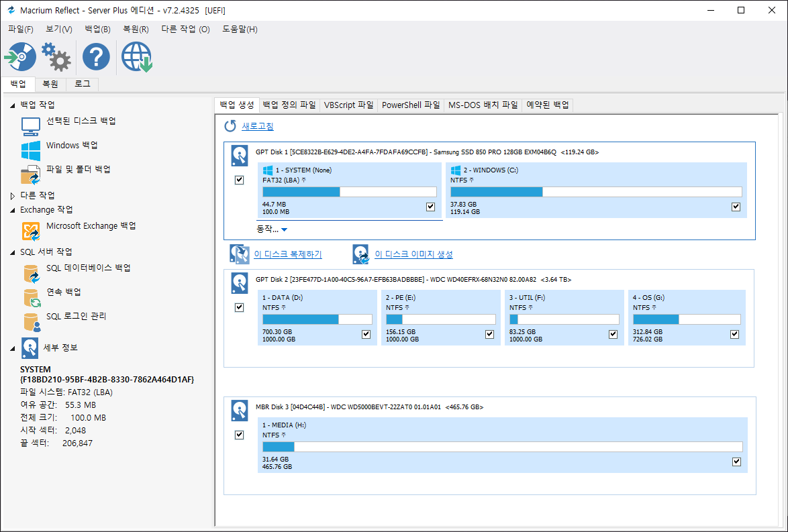Image resolution: width=788 pixels, height=532 pixels.
Task: Expand the 다른 작업 tree section
Action: coord(13,196)
